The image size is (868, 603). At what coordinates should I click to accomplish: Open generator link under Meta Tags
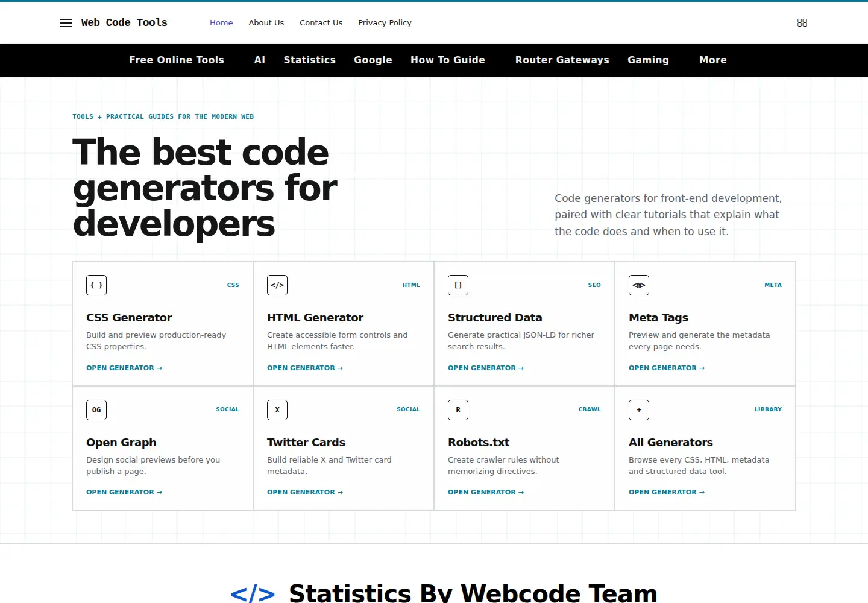tap(667, 368)
